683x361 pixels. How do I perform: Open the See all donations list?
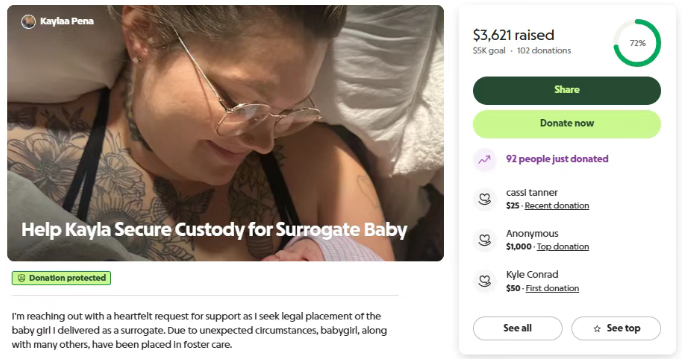[x=517, y=328]
